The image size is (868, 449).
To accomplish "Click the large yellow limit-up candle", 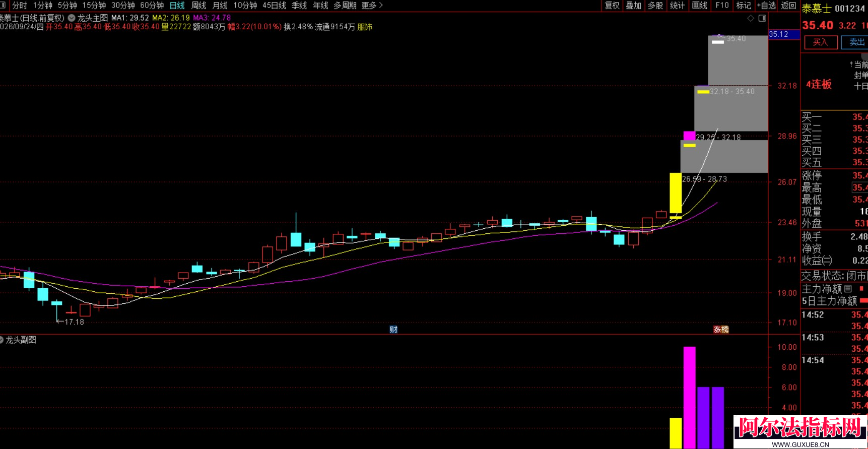I will pyautogui.click(x=676, y=193).
